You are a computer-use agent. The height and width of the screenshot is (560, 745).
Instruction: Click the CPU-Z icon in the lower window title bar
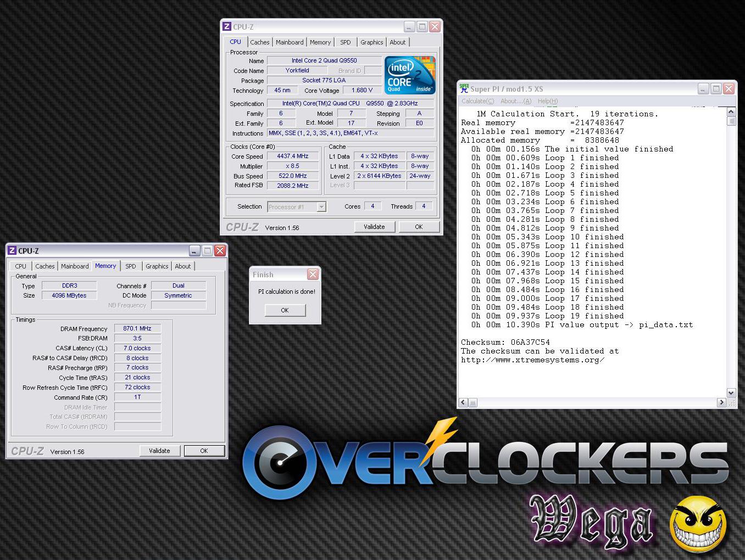tap(12, 250)
